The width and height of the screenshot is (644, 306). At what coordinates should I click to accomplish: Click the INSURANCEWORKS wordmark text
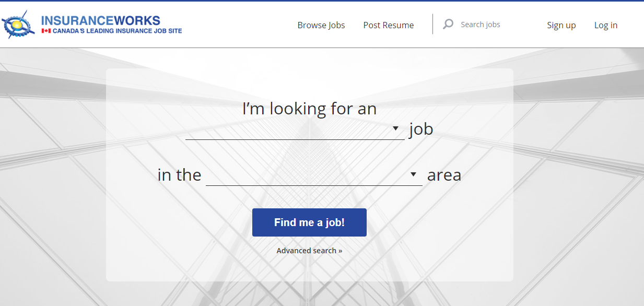(100, 20)
